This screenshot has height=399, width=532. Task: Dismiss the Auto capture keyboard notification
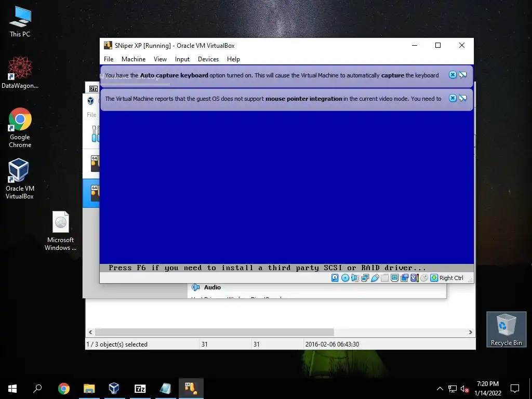[x=453, y=75]
